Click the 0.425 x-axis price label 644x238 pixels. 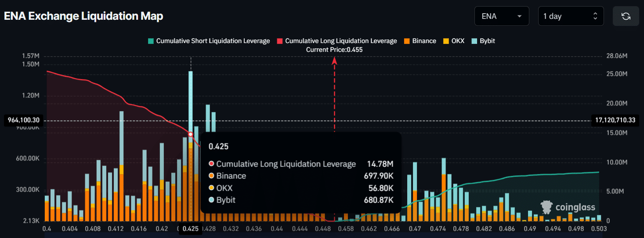click(190, 229)
